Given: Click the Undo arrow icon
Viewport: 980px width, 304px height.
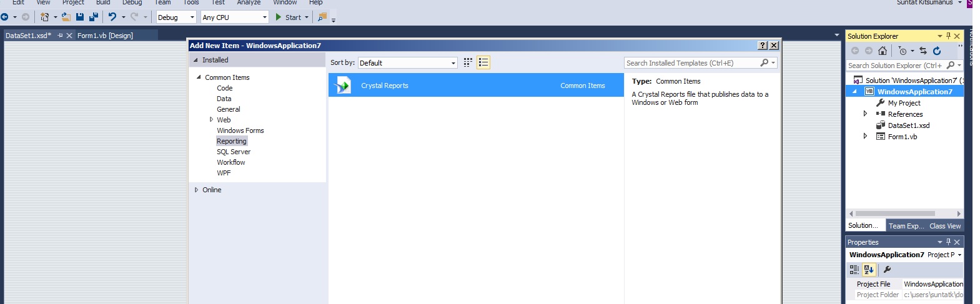Looking at the screenshot, I should tap(112, 17).
